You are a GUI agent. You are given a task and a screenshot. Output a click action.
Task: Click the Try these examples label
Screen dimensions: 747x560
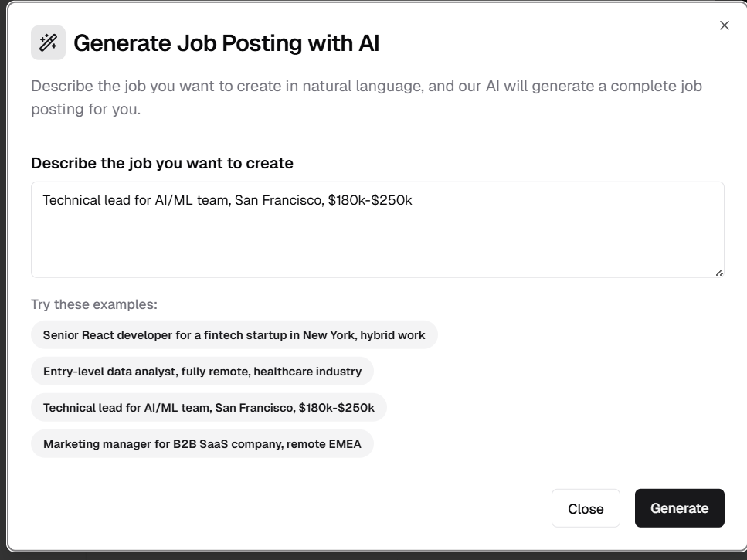point(94,304)
